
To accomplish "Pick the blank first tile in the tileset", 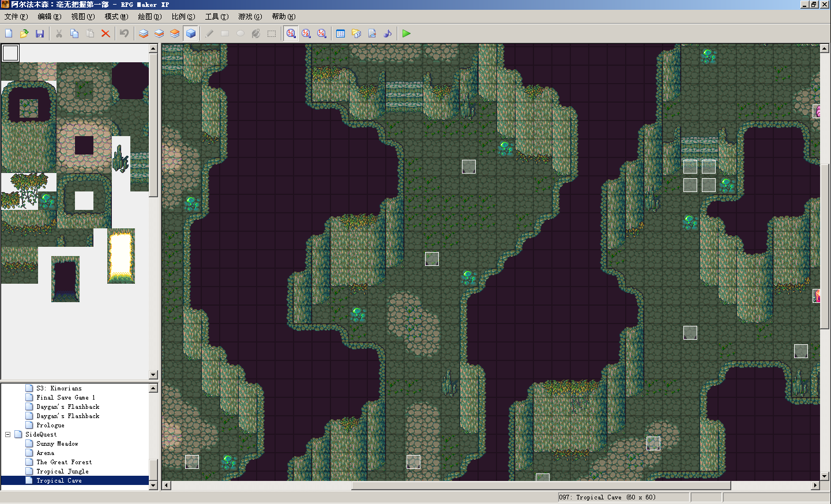I will tap(10, 53).
